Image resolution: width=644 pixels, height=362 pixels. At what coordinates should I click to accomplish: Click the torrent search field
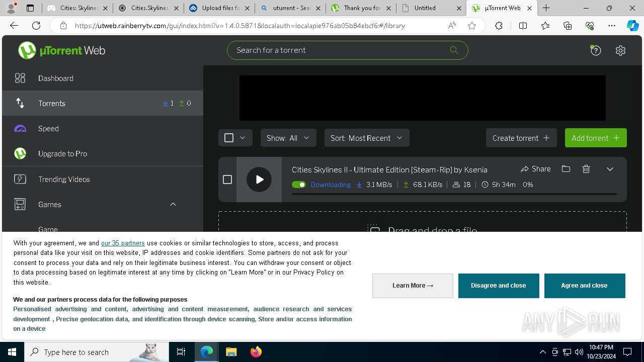pyautogui.click(x=348, y=50)
